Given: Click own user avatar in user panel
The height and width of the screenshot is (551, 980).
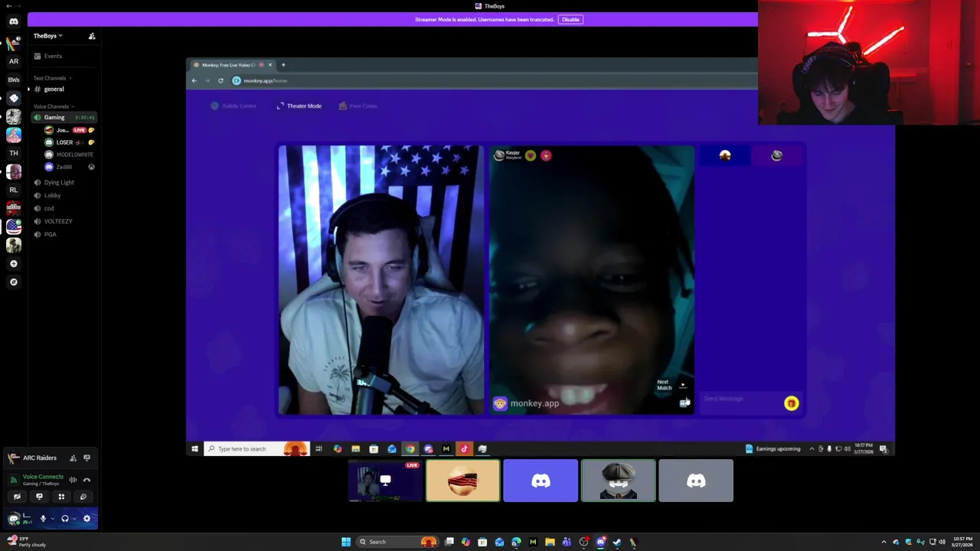Looking at the screenshot, I should [x=14, y=519].
